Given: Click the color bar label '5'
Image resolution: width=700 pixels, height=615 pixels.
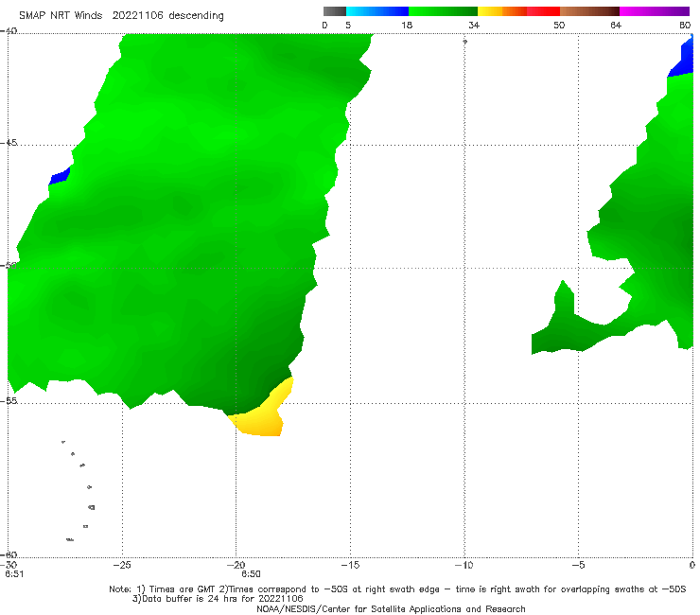Looking at the screenshot, I should tap(348, 26).
